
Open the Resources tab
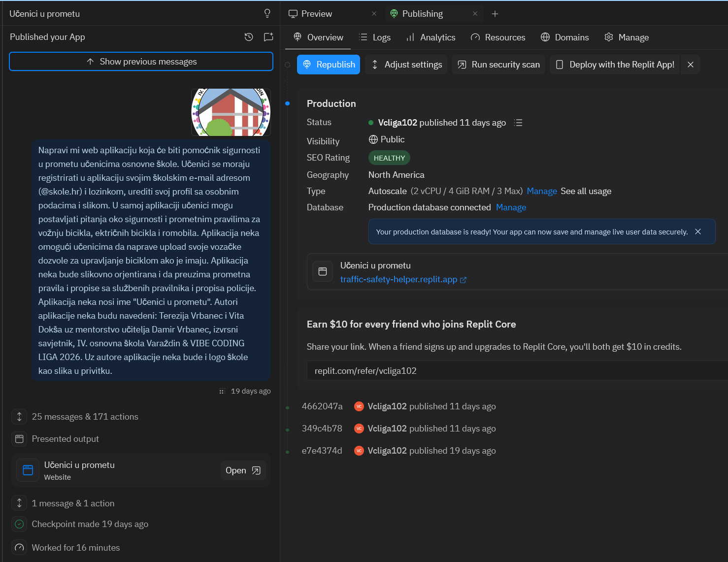coord(498,37)
